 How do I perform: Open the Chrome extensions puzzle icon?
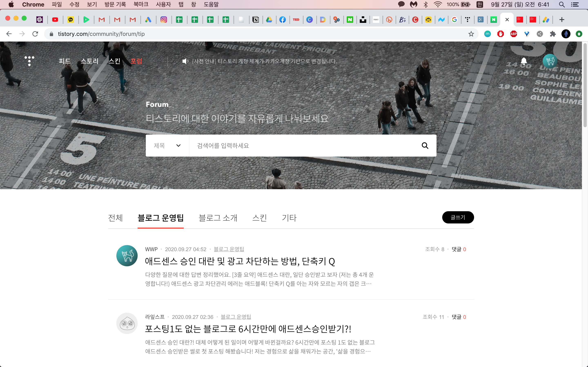coord(553,34)
